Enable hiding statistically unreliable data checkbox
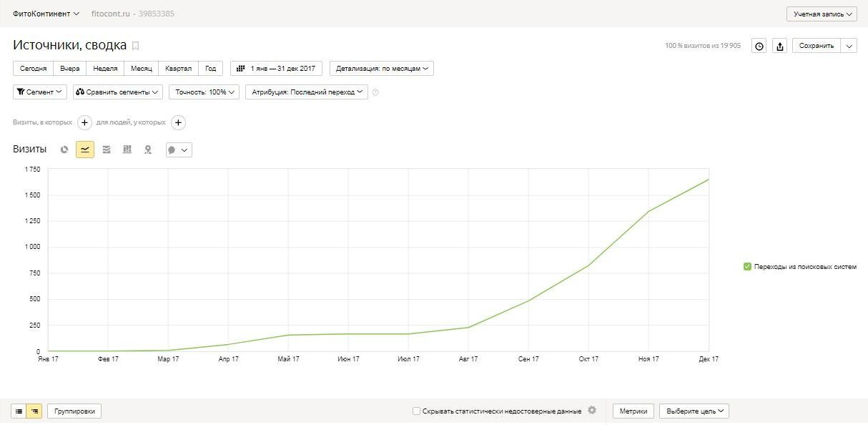Image resolution: width=868 pixels, height=425 pixels. point(416,411)
